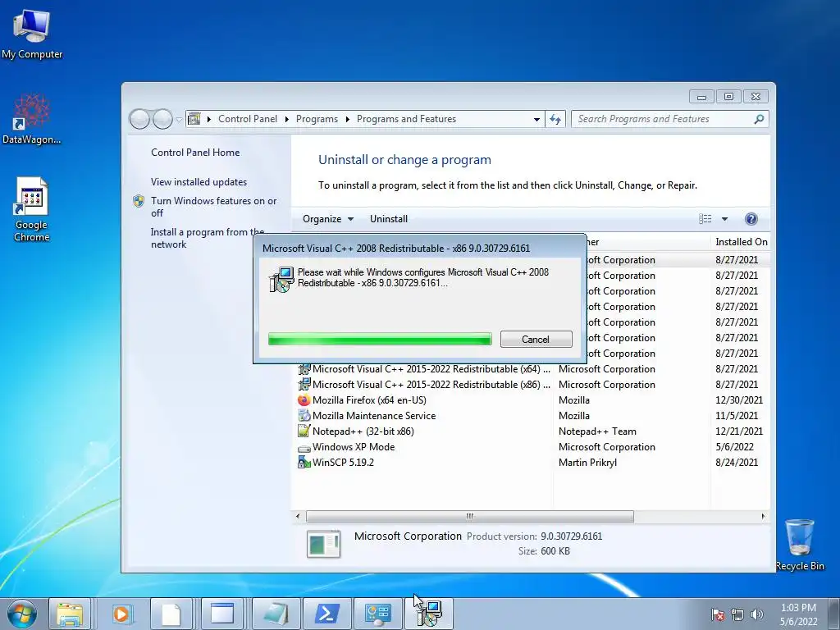Go forward with the Forward arrow
Viewport: 840px width, 630px height.
click(162, 119)
